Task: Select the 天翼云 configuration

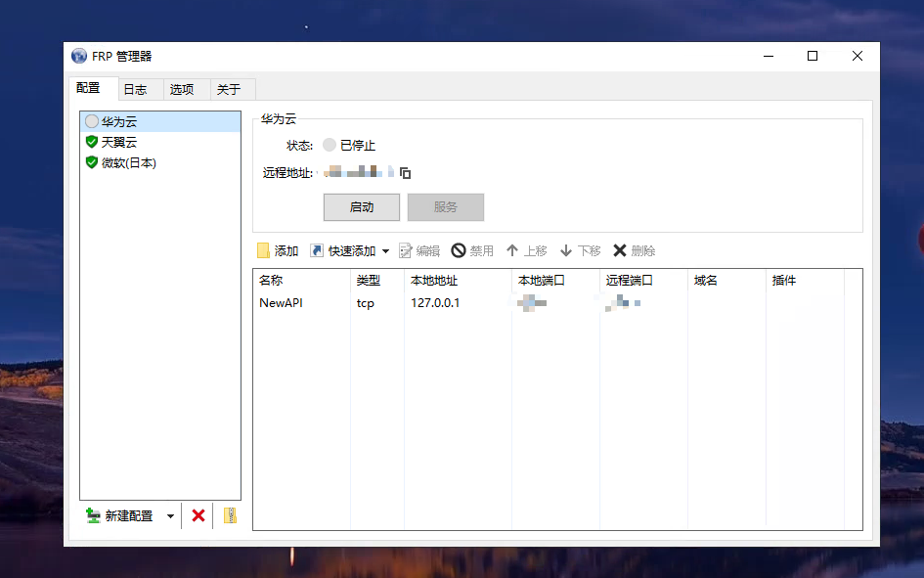Action: [160, 142]
